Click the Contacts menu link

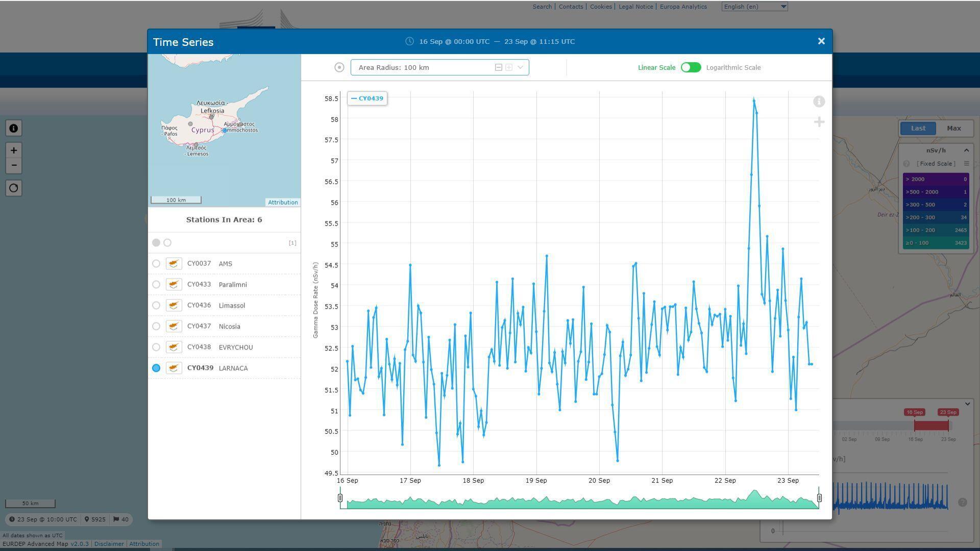coord(571,7)
